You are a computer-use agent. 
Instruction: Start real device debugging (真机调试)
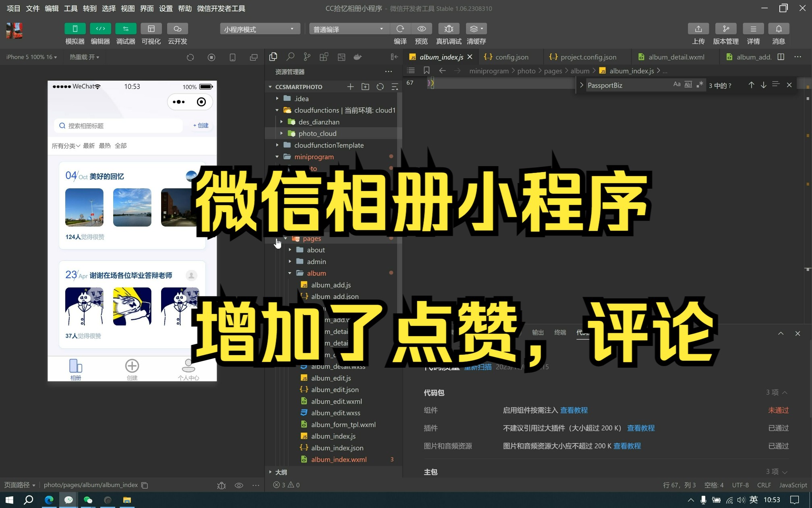(449, 29)
